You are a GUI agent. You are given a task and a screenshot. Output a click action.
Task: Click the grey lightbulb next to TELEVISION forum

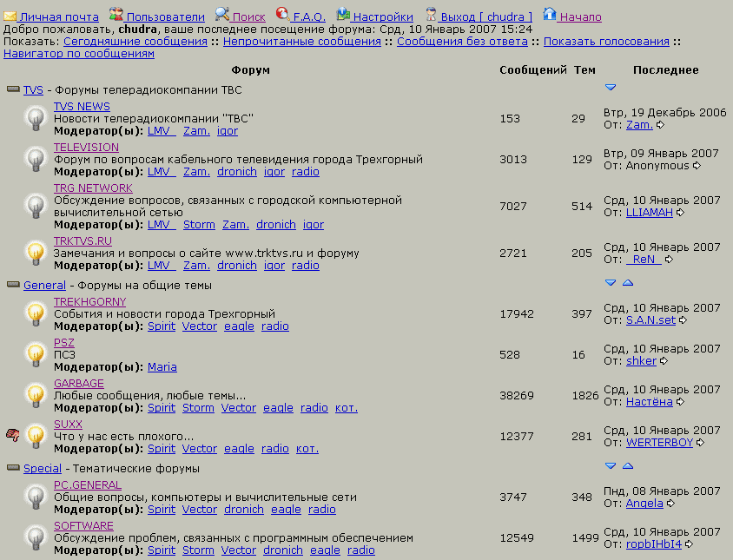(35, 159)
